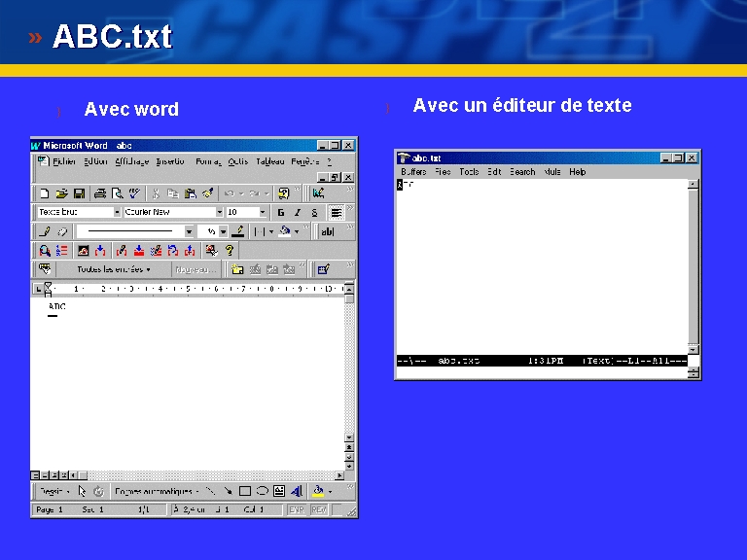Toggle Underline formatting in Word
Image resolution: width=747 pixels, height=560 pixels.
pyautogui.click(x=314, y=212)
